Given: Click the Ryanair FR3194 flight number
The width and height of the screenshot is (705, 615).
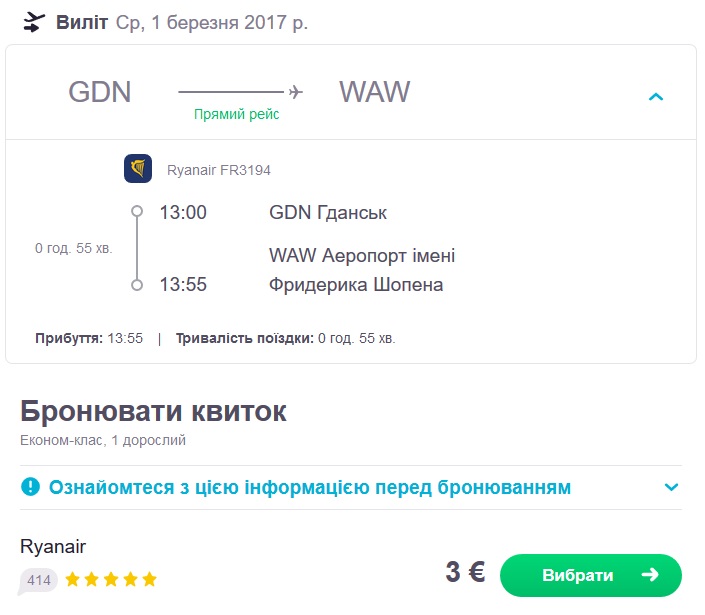Looking at the screenshot, I should (218, 170).
